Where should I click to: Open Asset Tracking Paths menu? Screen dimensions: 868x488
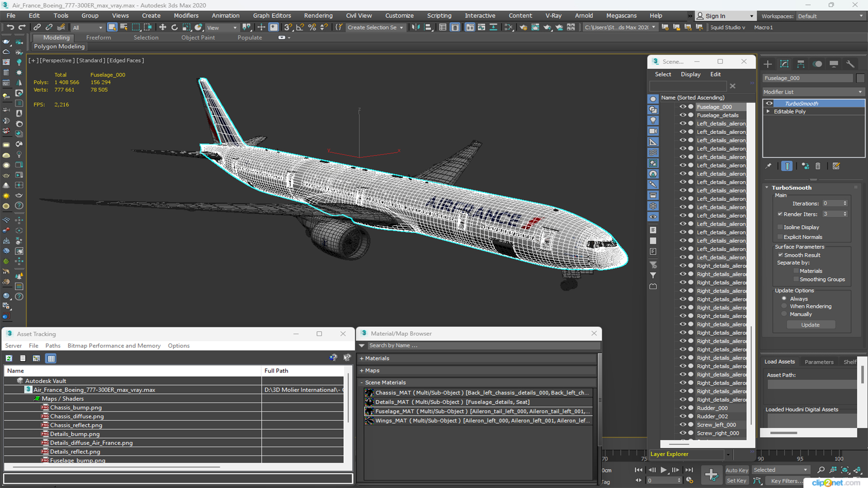tap(53, 346)
